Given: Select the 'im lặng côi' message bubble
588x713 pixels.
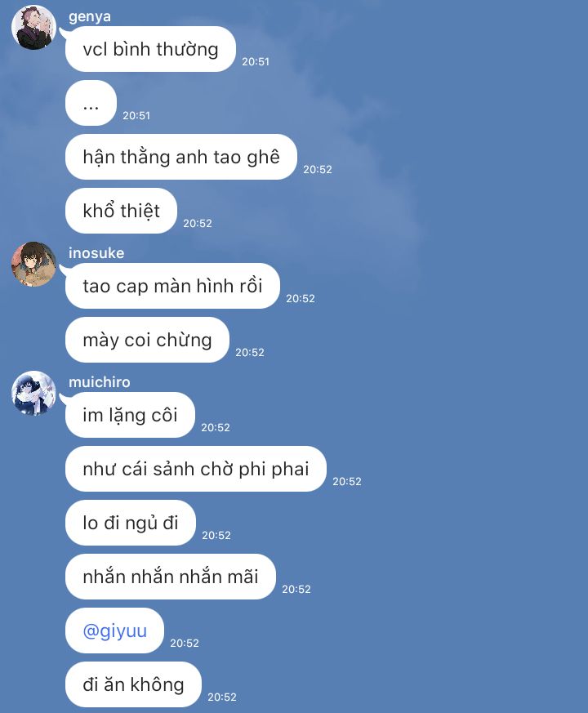Looking at the screenshot, I should click(x=130, y=415).
